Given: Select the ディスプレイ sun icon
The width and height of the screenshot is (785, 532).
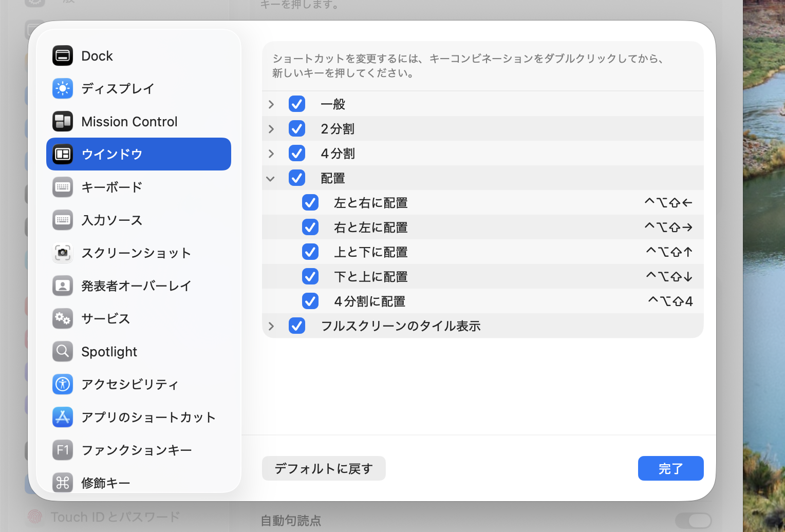Looking at the screenshot, I should click(x=63, y=88).
